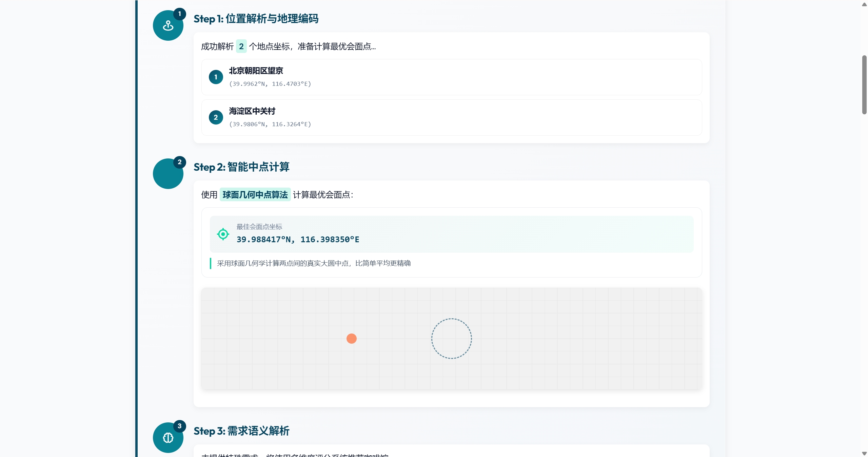Click the scrollbar down arrow
This screenshot has width=868, height=457.
tap(864, 453)
